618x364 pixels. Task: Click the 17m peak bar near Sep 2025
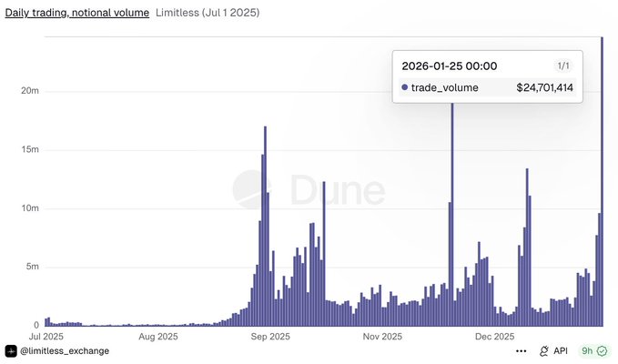pyautogui.click(x=265, y=227)
